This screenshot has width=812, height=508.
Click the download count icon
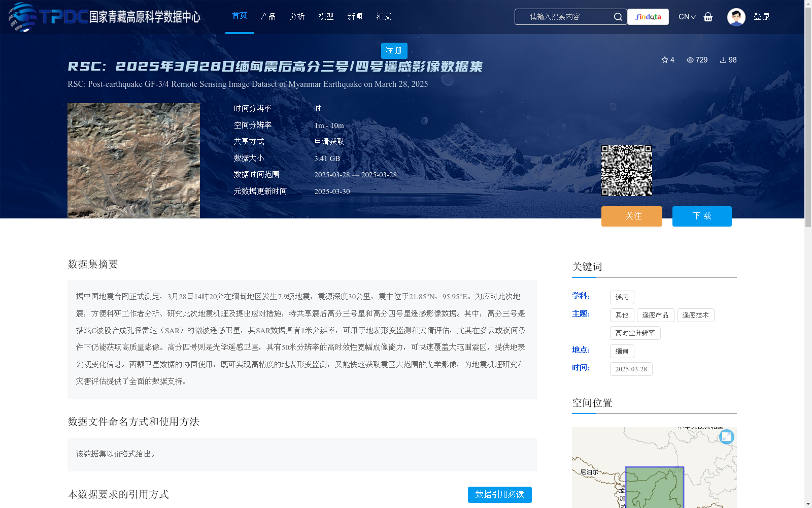[723, 60]
